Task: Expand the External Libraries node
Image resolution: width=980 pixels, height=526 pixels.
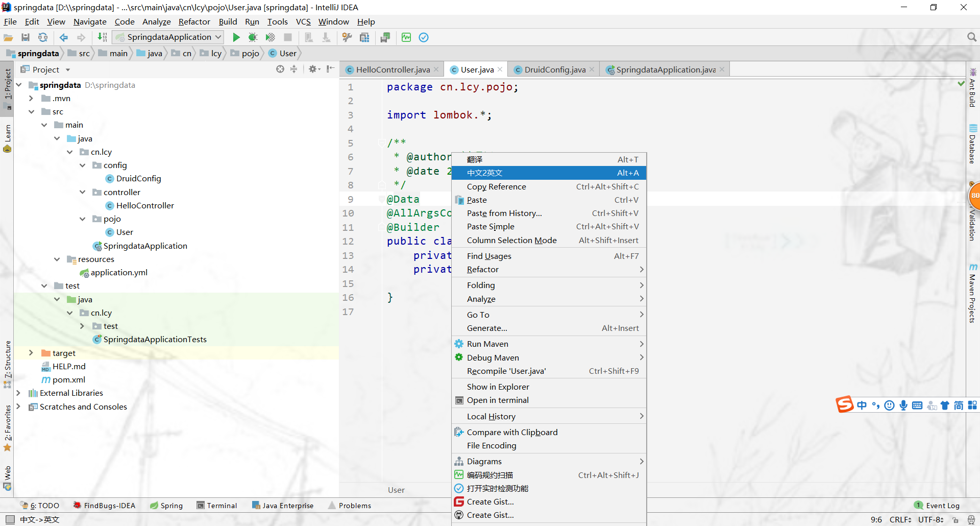Action: pyautogui.click(x=18, y=393)
